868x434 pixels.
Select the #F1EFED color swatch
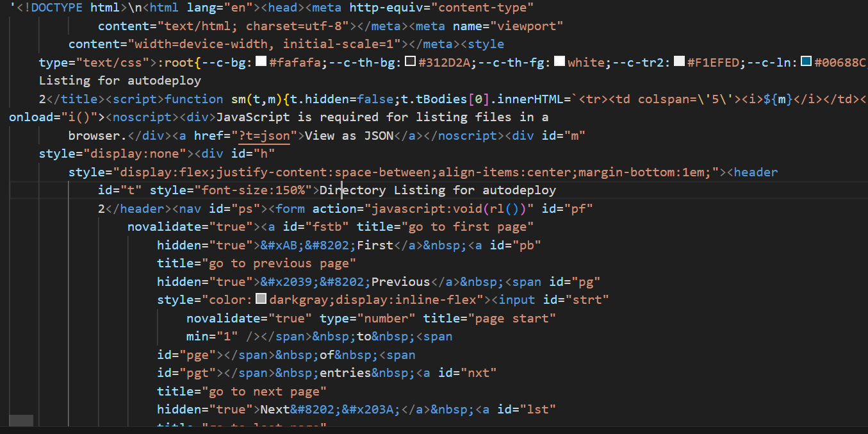pos(679,62)
